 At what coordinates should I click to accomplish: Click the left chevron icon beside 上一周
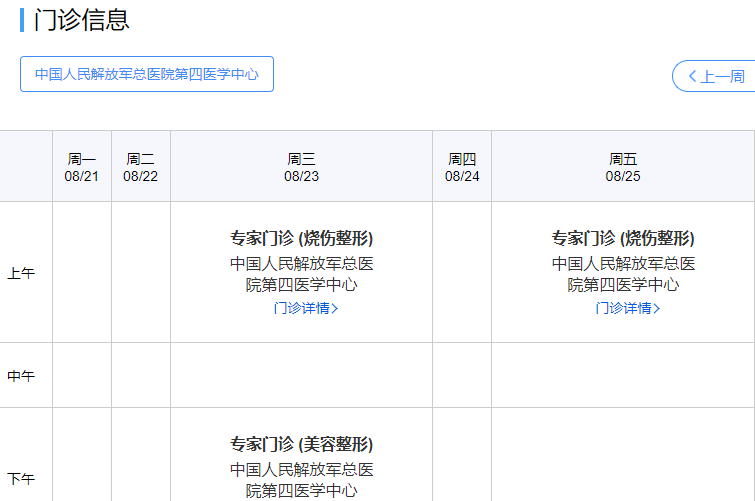coord(691,76)
